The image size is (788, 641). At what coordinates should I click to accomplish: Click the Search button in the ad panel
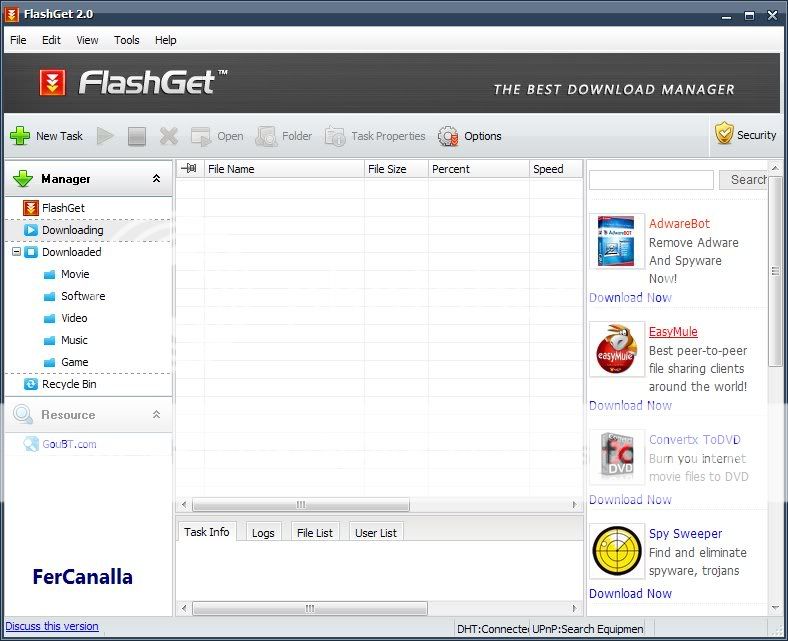point(743,180)
